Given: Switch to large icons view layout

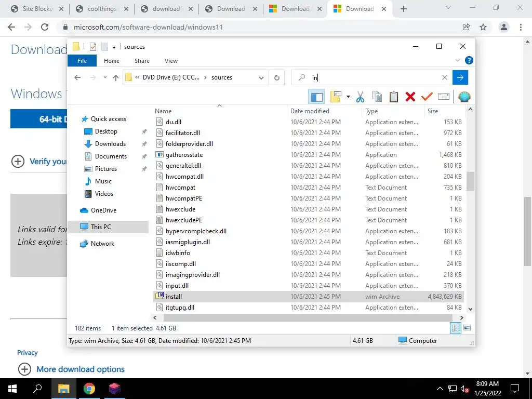Looking at the screenshot, I should coord(467,328).
